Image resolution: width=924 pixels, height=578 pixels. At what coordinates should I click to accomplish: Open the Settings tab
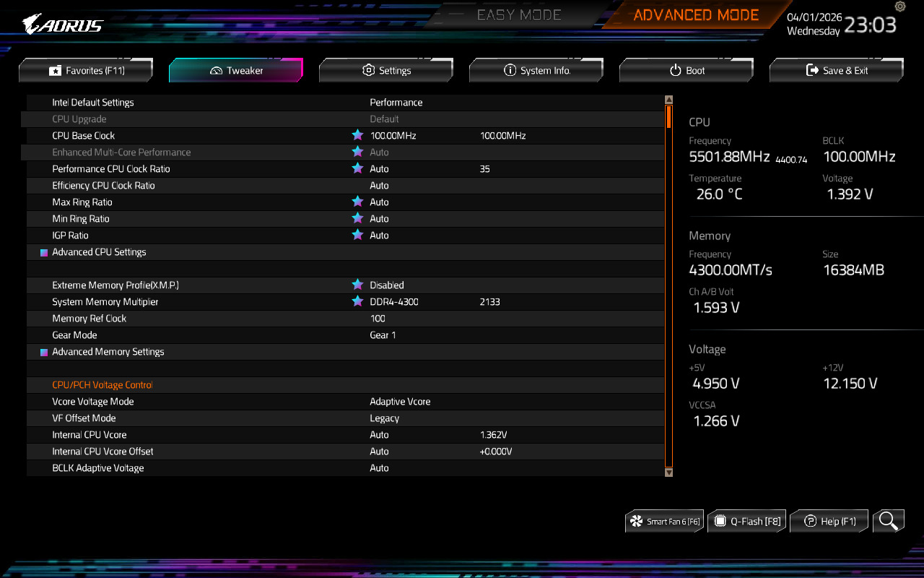(x=386, y=70)
